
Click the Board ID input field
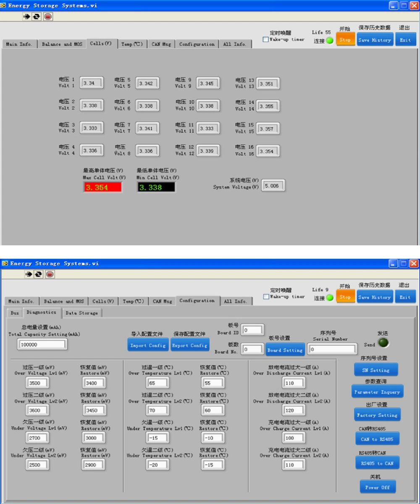point(252,330)
